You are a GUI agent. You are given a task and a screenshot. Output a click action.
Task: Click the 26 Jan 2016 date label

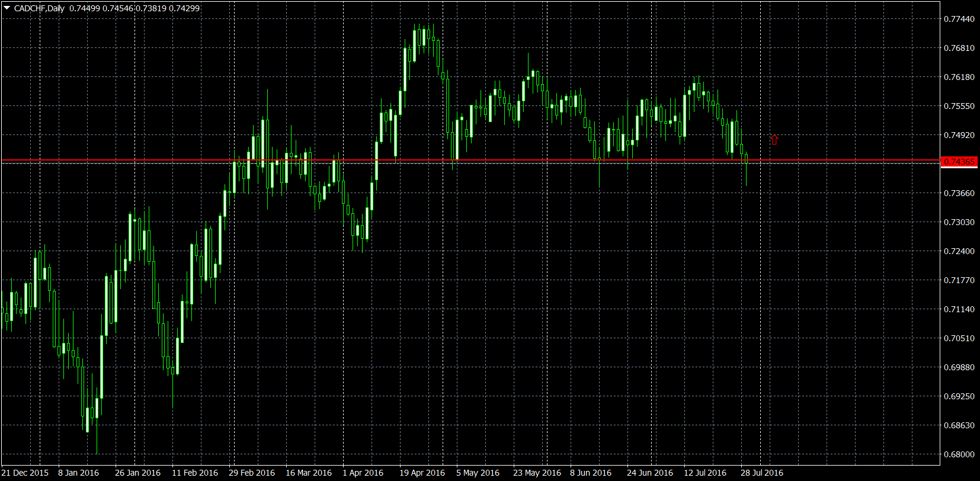pos(138,473)
